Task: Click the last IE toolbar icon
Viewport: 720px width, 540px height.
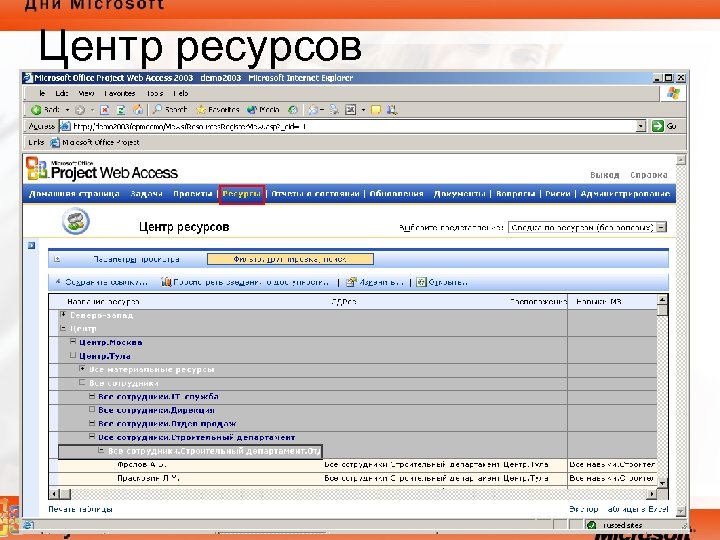Action: (x=392, y=110)
